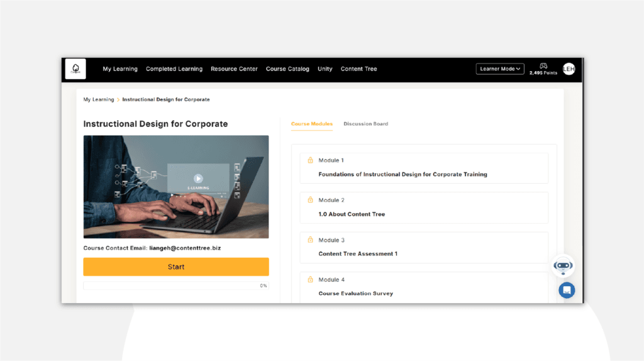Expand the Learner Mode dropdown

[x=500, y=69]
